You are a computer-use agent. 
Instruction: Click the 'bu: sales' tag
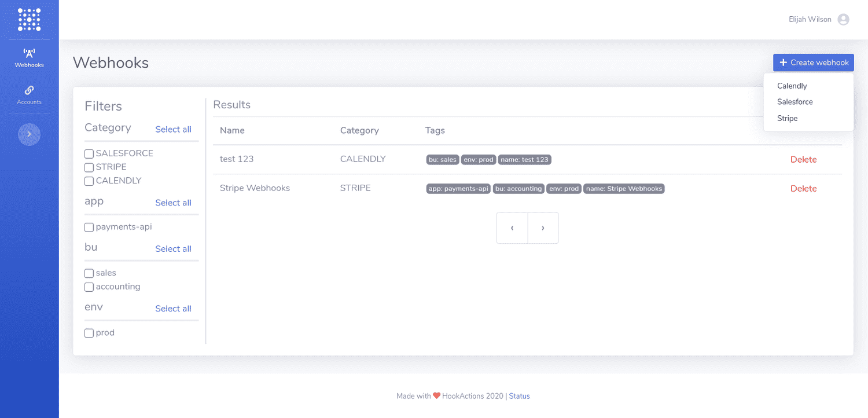tap(443, 160)
